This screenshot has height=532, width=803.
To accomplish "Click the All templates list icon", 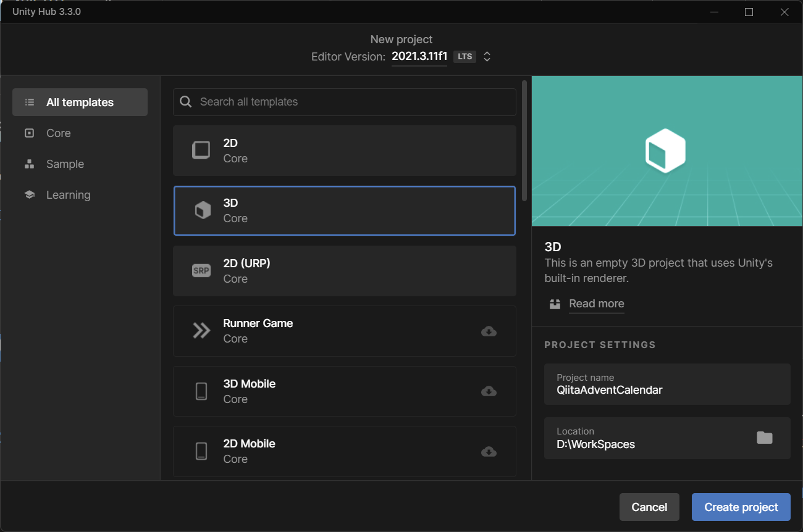I will (29, 102).
